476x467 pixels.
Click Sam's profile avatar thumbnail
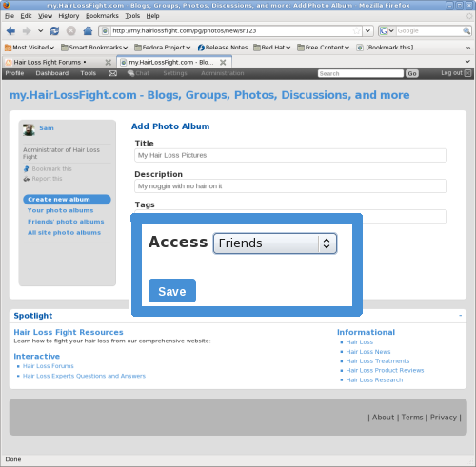pyautogui.click(x=29, y=129)
